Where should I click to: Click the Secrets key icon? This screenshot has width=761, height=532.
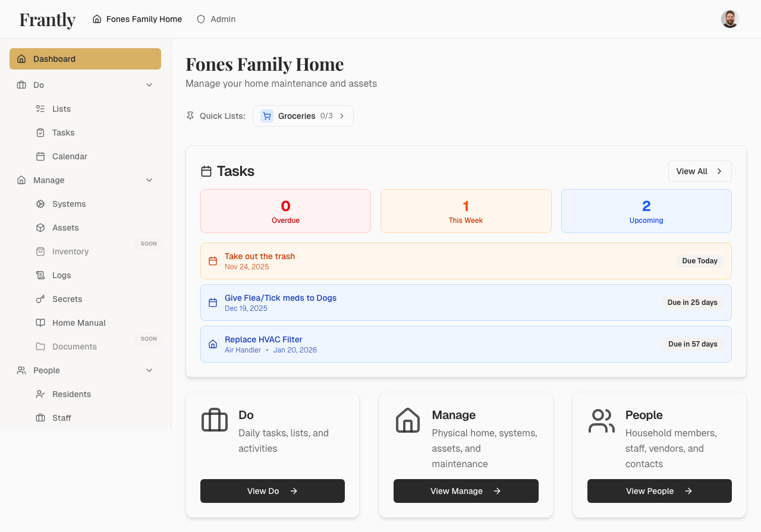[x=39, y=298]
